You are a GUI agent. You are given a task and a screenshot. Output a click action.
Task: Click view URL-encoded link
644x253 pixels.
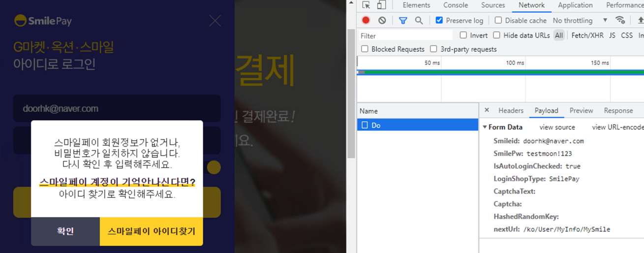[617, 127]
